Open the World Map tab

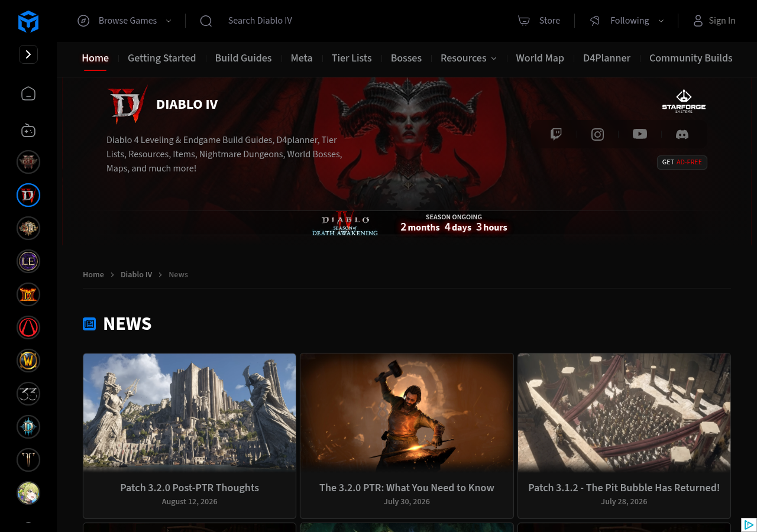click(x=540, y=58)
